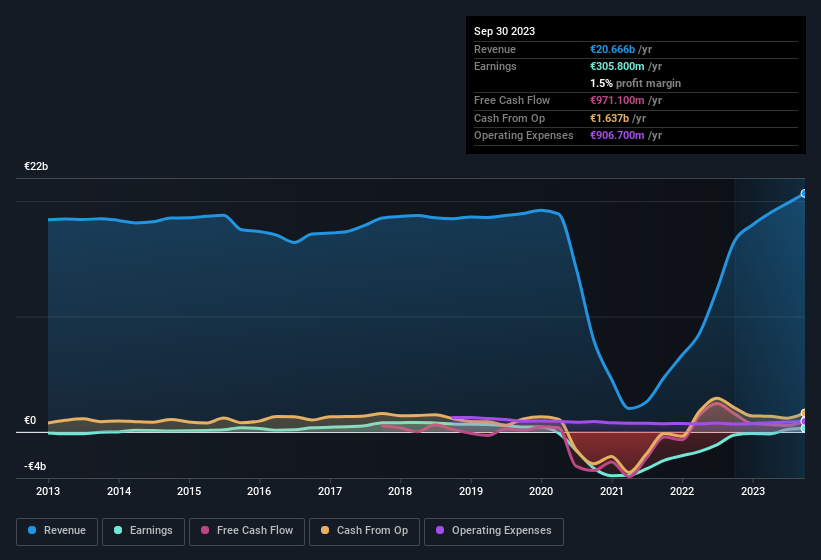Click the 2022 x-axis label
Viewport: 821px width, 560px height.
pyautogui.click(x=682, y=491)
